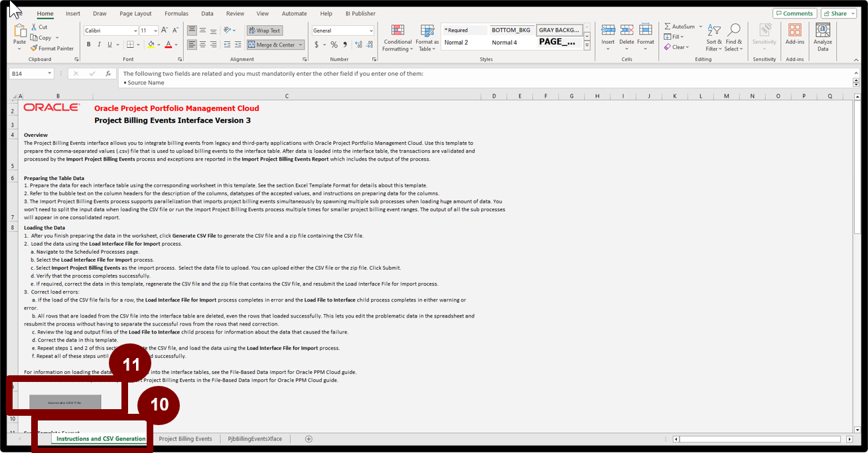
Task: Toggle Top Align in the Alignment group
Action: click(x=192, y=30)
